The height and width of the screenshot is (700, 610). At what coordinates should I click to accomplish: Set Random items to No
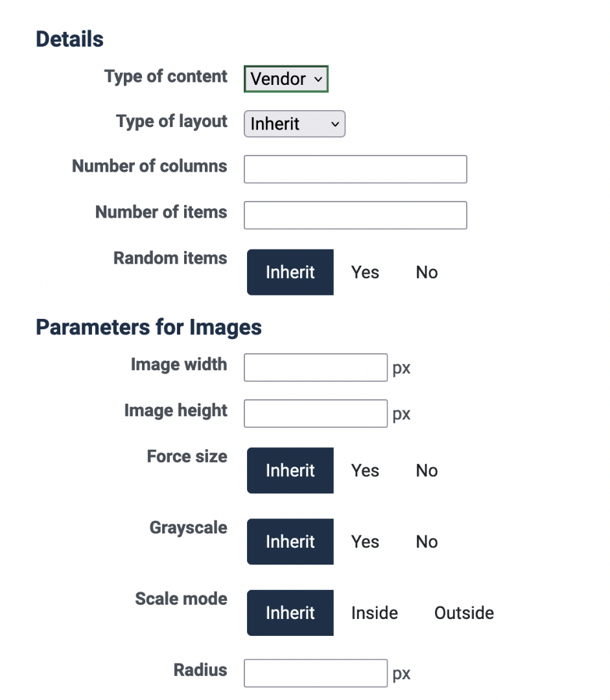(x=427, y=272)
